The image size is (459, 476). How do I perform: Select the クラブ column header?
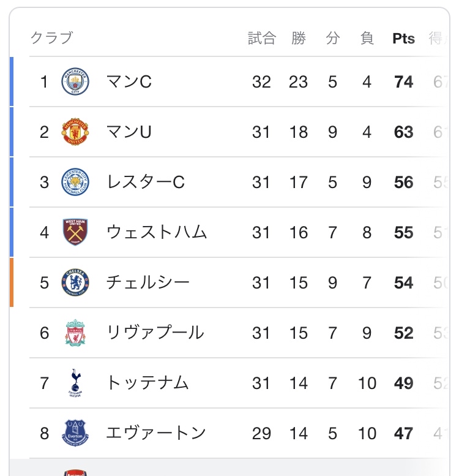click(x=51, y=39)
